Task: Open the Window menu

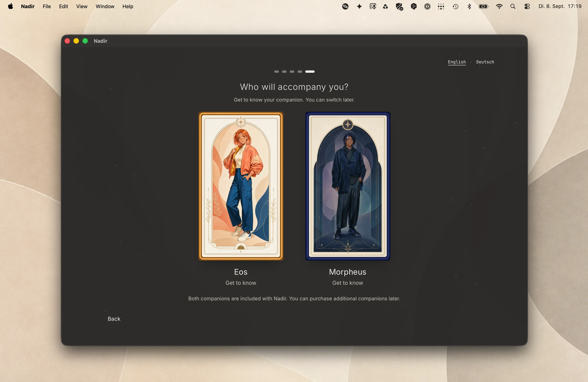Action: 105,6
